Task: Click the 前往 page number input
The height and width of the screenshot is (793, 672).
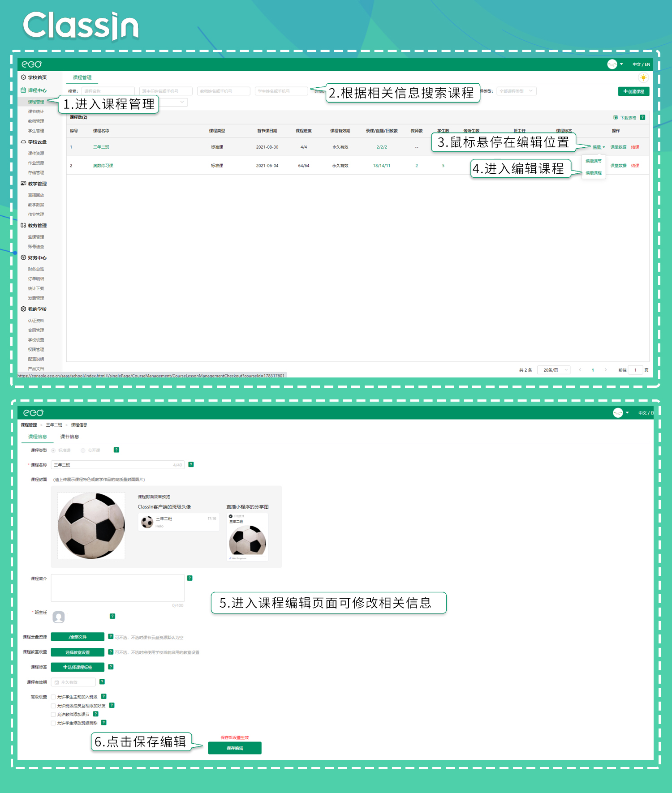Action: pos(635,370)
